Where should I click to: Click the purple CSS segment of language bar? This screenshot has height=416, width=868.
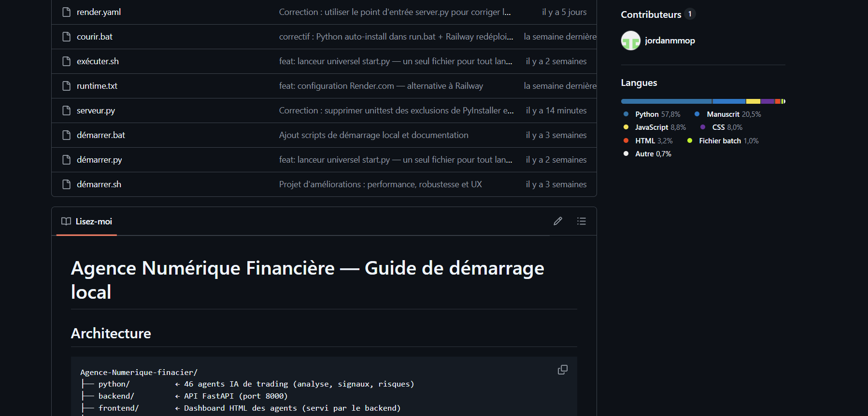click(x=768, y=101)
